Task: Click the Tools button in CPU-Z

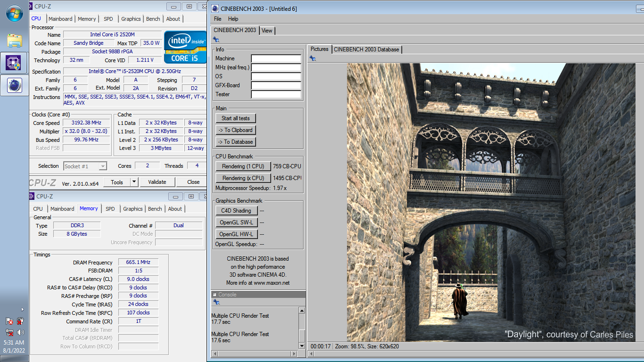Action: coord(117,182)
